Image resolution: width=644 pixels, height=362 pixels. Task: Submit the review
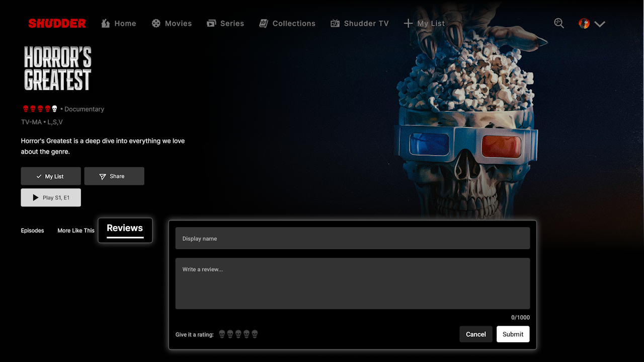(513, 334)
